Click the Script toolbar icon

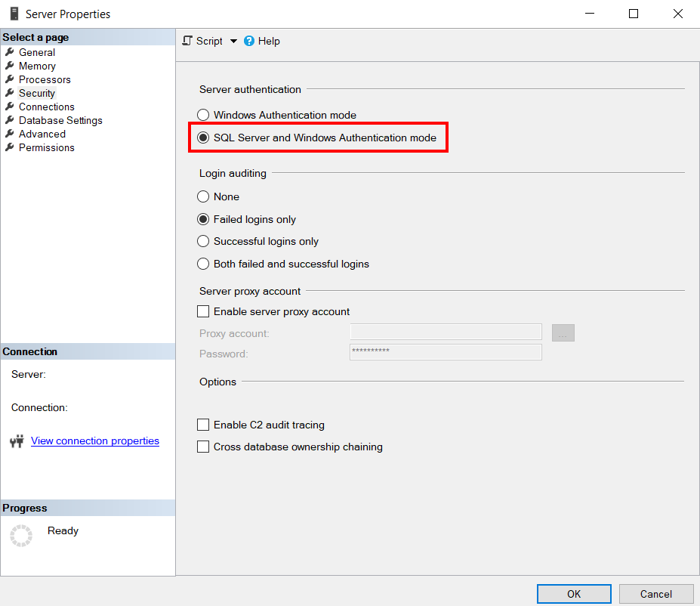point(187,41)
